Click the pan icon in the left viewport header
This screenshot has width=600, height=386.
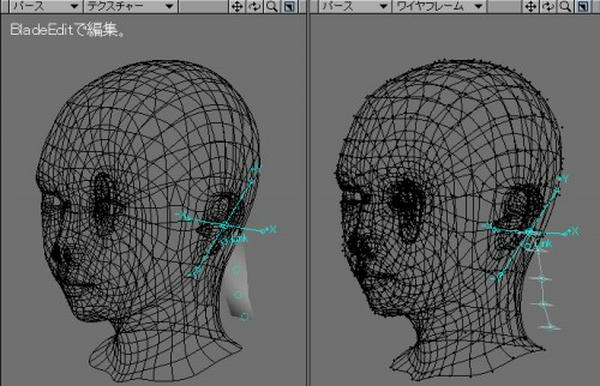(x=237, y=7)
